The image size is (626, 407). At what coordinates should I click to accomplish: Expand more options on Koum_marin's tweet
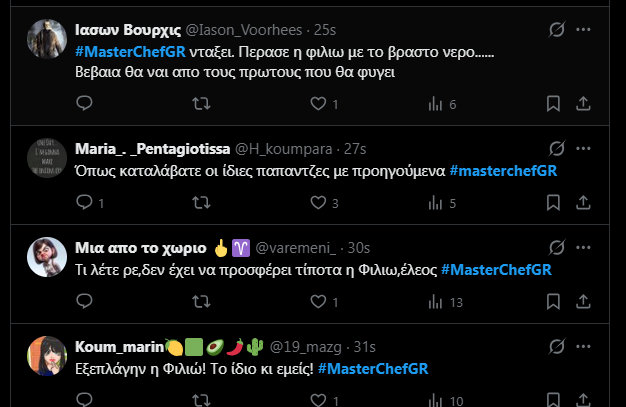coord(584,347)
